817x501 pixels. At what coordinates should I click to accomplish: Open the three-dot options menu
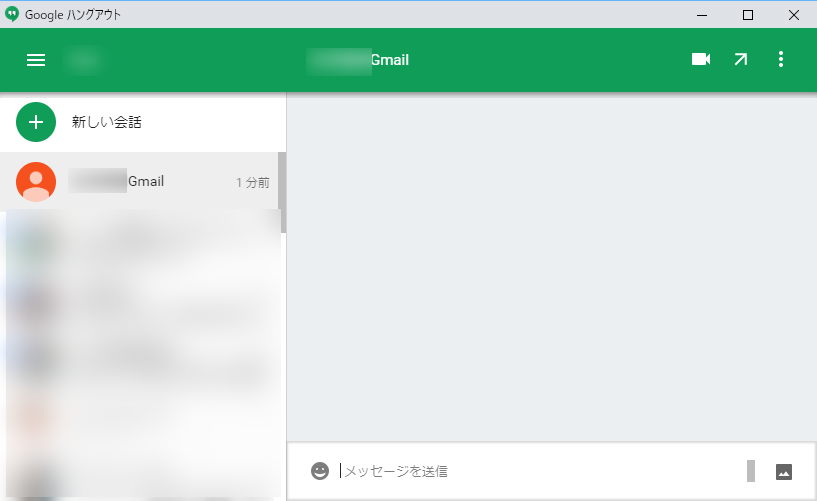coord(781,59)
